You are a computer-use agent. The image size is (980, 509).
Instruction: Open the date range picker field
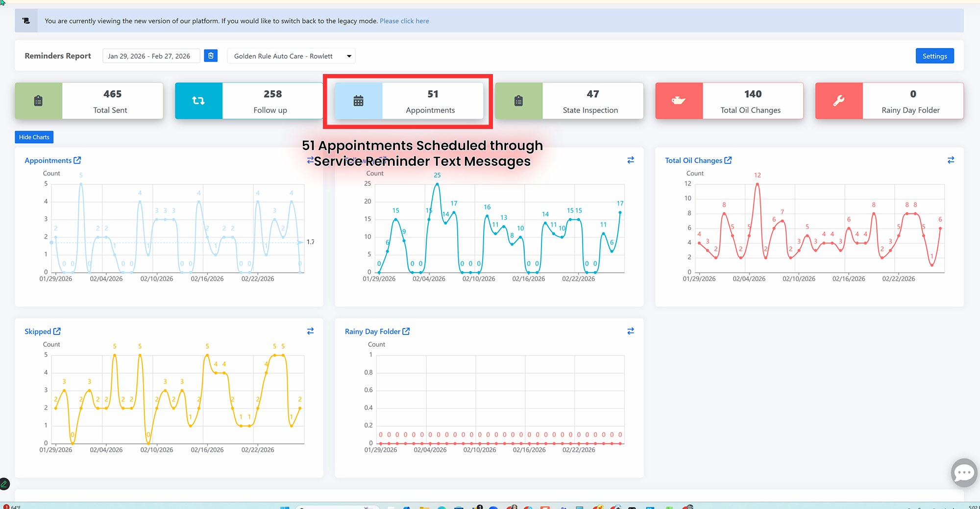(150, 56)
